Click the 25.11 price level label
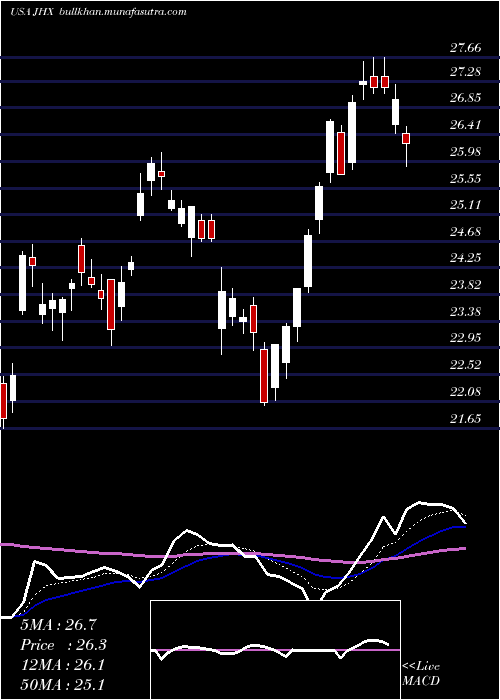Screen dimensions: 500x700 (466, 205)
